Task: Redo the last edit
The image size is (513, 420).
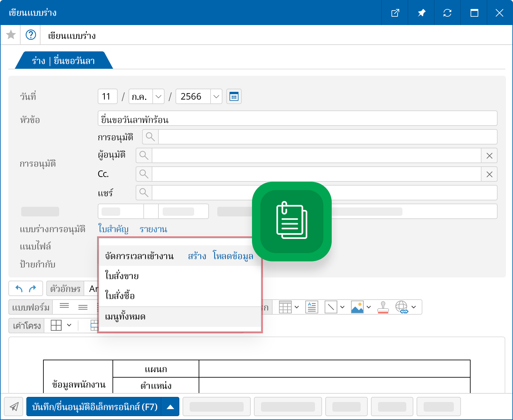Action: point(32,289)
